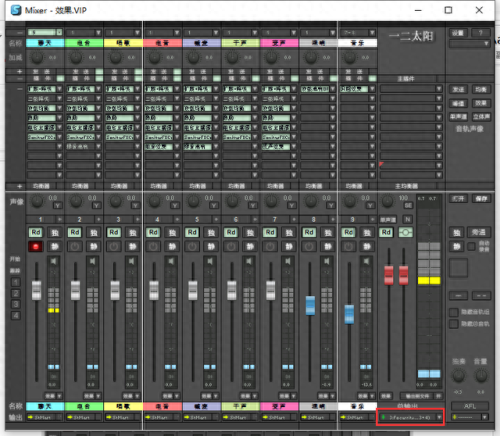Select 单声道 in the right panel

click(458, 117)
